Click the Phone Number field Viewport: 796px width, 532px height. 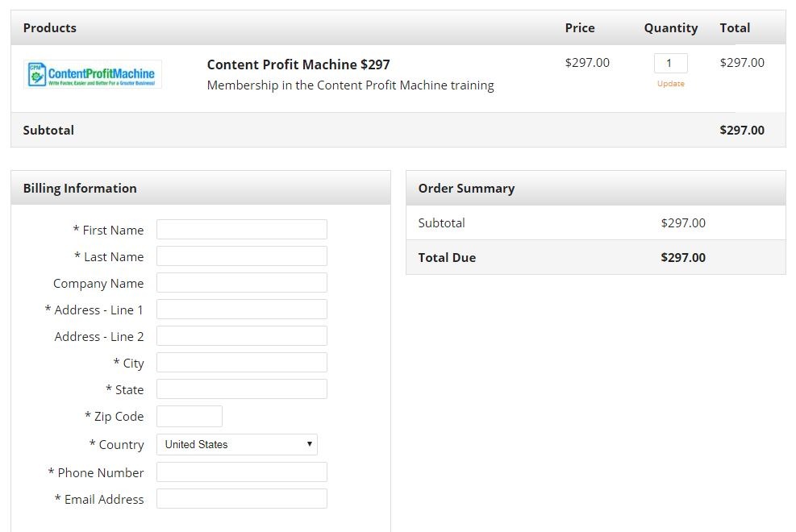point(241,472)
